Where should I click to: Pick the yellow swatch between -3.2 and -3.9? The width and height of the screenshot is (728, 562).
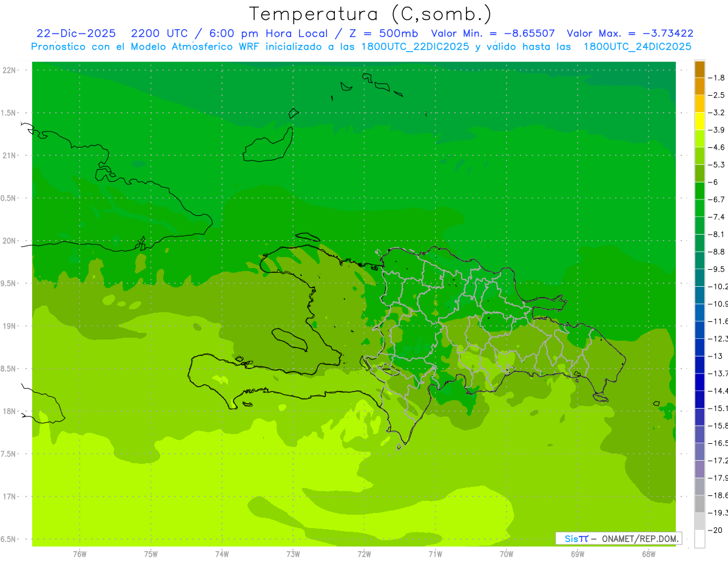click(699, 121)
